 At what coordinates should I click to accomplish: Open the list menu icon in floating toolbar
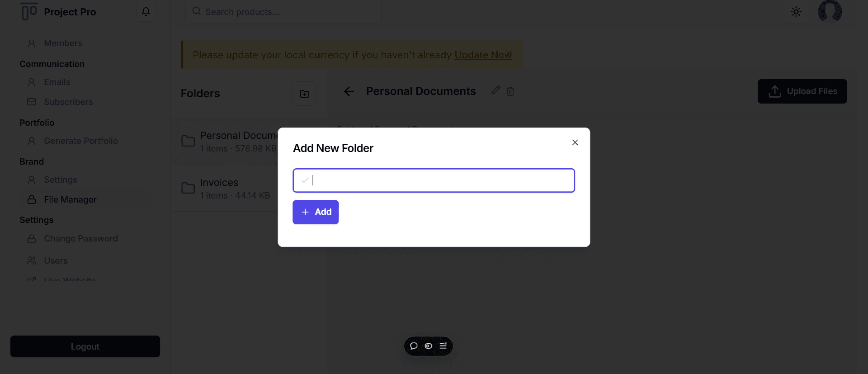443,346
